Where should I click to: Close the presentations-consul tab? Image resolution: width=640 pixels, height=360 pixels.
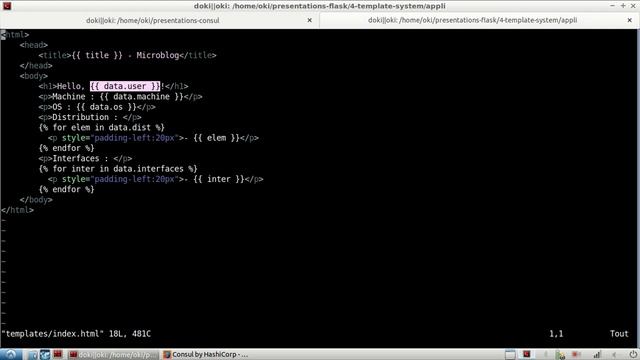[309, 20]
